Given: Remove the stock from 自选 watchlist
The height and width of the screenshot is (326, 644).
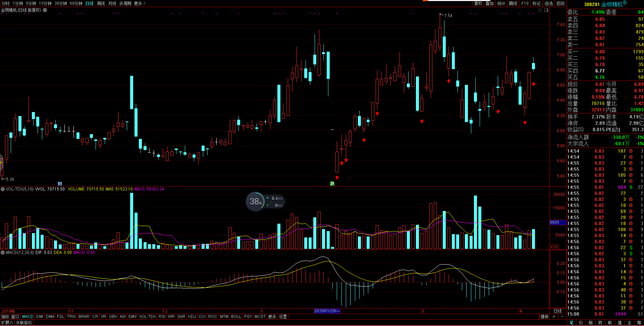Looking at the screenshot, I should point(548,3).
